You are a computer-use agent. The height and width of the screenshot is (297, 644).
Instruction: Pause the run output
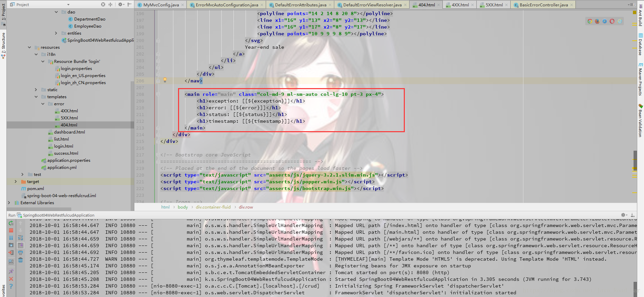pyautogui.click(x=11, y=238)
